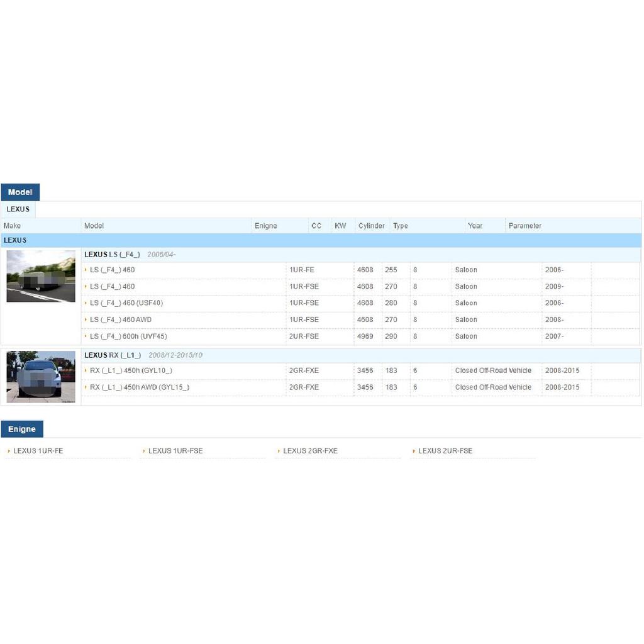644x644 pixels.
Task: Open the LEXUS 1UR-FE engine link
Action: (38, 450)
